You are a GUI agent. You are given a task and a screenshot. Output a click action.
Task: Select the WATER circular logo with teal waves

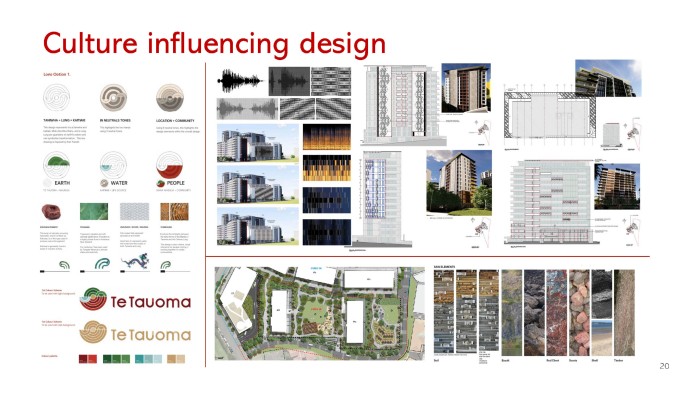[113, 165]
